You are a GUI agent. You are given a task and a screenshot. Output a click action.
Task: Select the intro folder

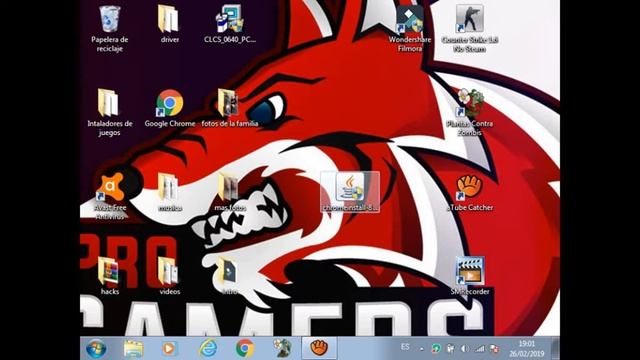click(229, 276)
